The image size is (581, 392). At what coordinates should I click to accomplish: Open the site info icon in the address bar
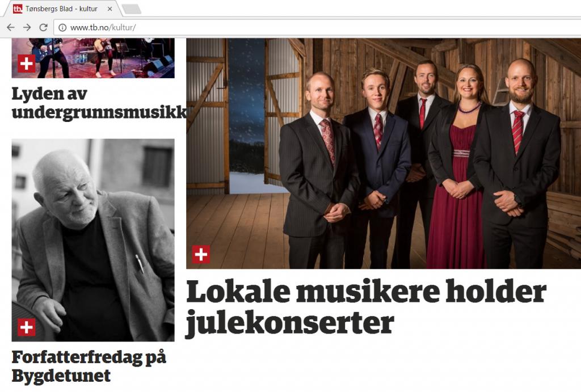pos(62,27)
